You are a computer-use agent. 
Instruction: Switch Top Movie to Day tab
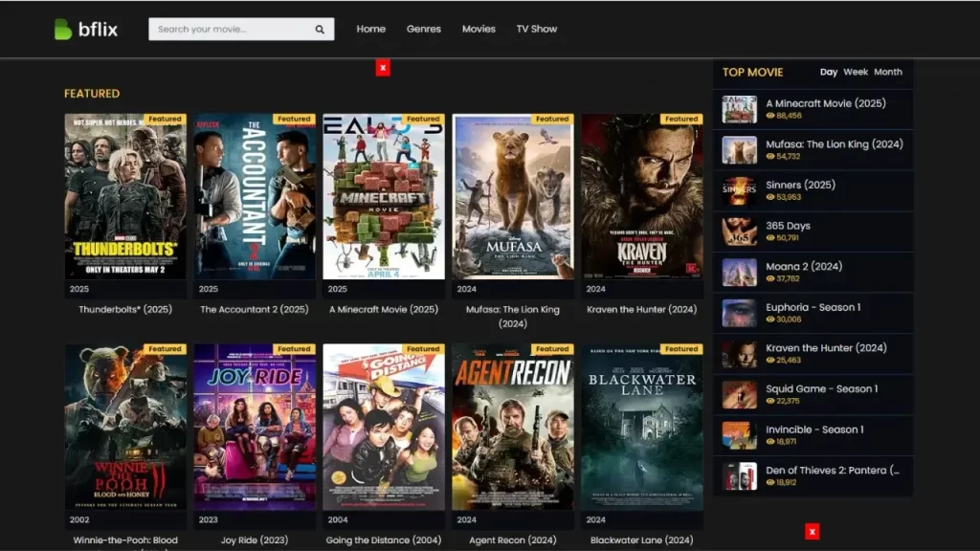click(828, 72)
